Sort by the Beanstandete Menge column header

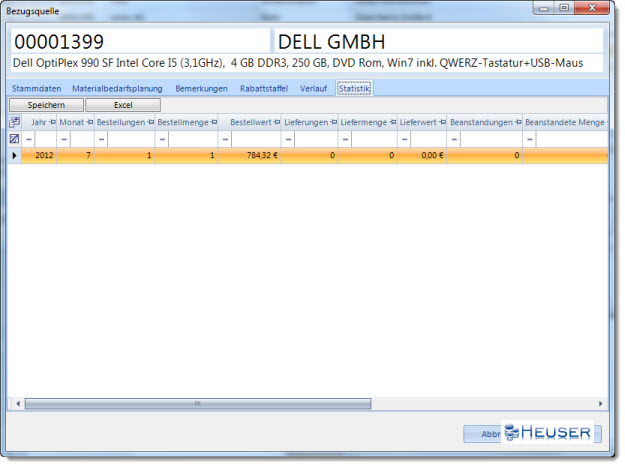(x=565, y=122)
